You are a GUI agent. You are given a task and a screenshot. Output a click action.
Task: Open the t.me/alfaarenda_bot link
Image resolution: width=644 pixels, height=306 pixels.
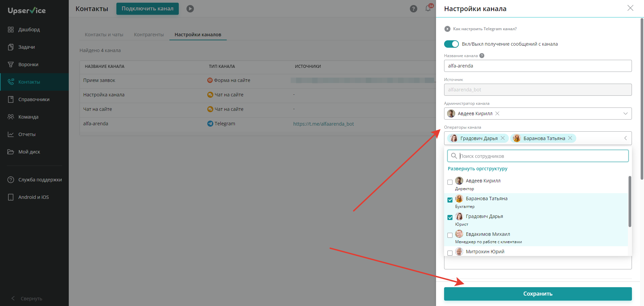324,124
